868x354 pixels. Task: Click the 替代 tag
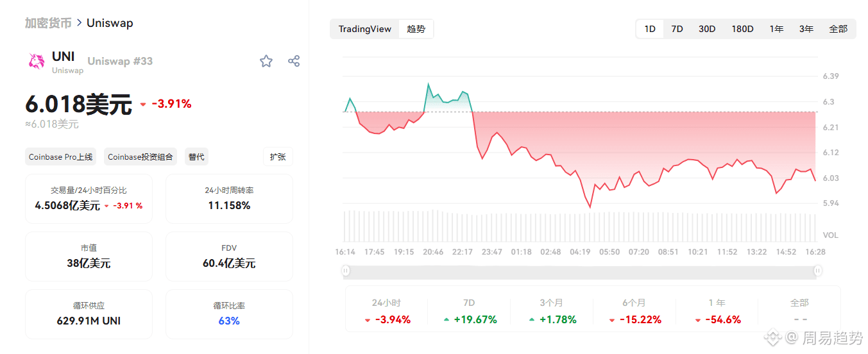[196, 156]
